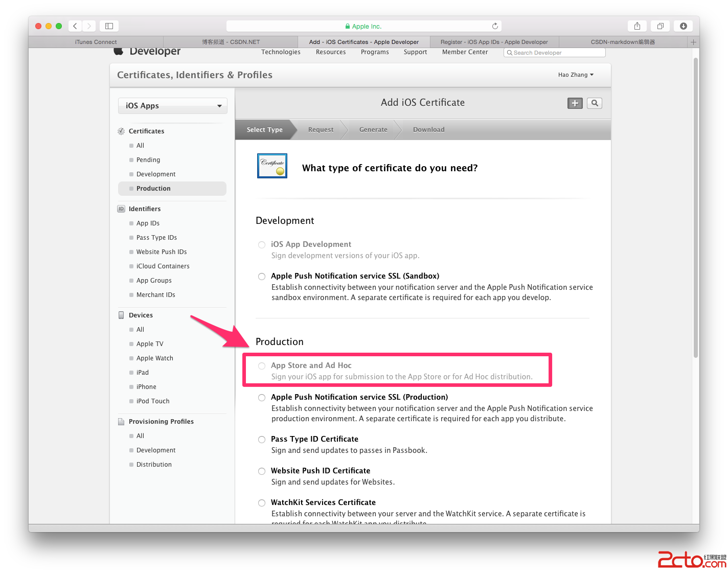This screenshot has height=573, width=728.
Task: Show Production certificates
Action: tap(172, 189)
